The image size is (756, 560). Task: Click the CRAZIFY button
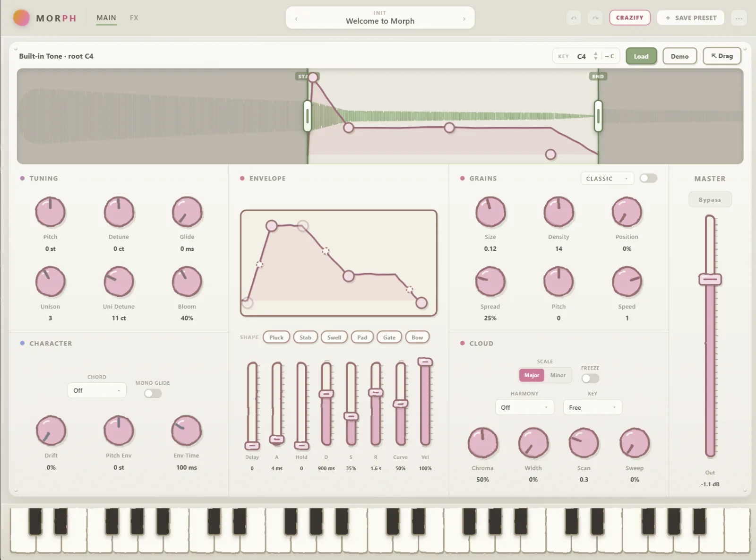(x=630, y=17)
